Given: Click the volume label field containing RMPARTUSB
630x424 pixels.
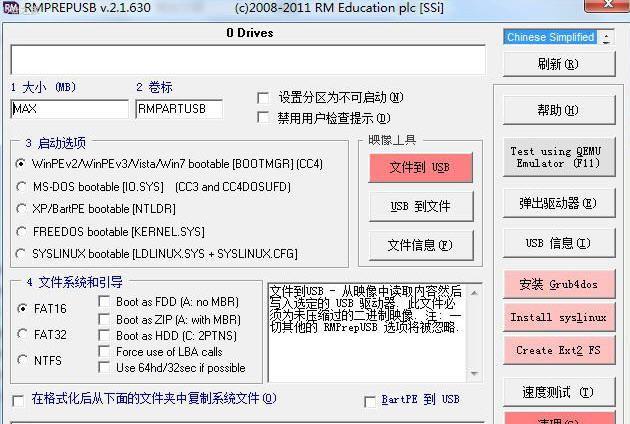Looking at the screenshot, I should pos(178,109).
